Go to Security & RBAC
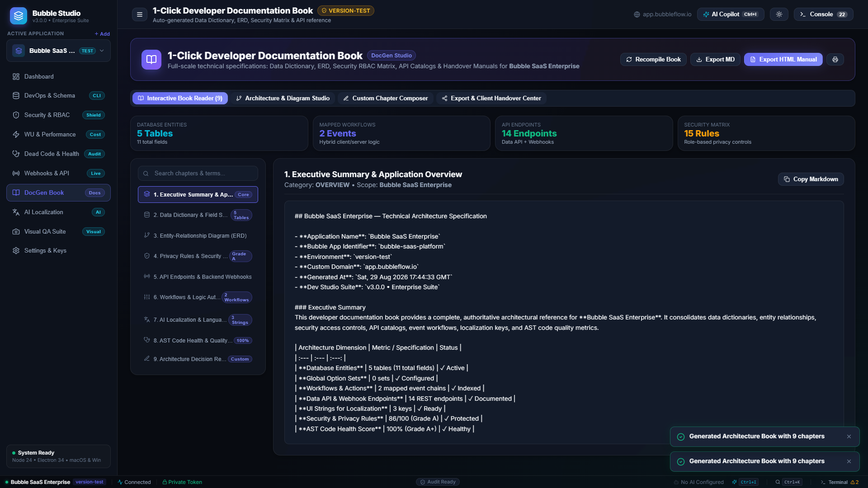868x488 pixels. click(58, 115)
